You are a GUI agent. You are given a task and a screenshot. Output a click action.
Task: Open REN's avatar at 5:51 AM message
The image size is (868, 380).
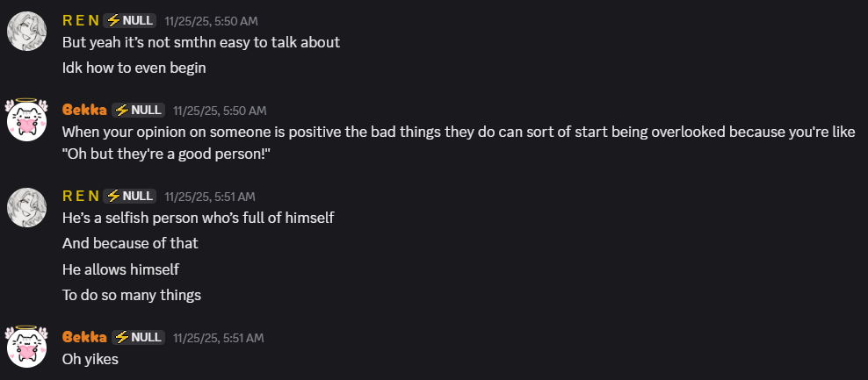pyautogui.click(x=26, y=207)
